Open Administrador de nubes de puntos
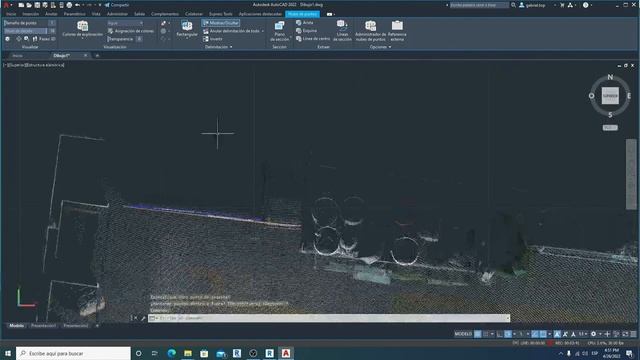Viewport: 640px width, 360px height. click(x=370, y=31)
